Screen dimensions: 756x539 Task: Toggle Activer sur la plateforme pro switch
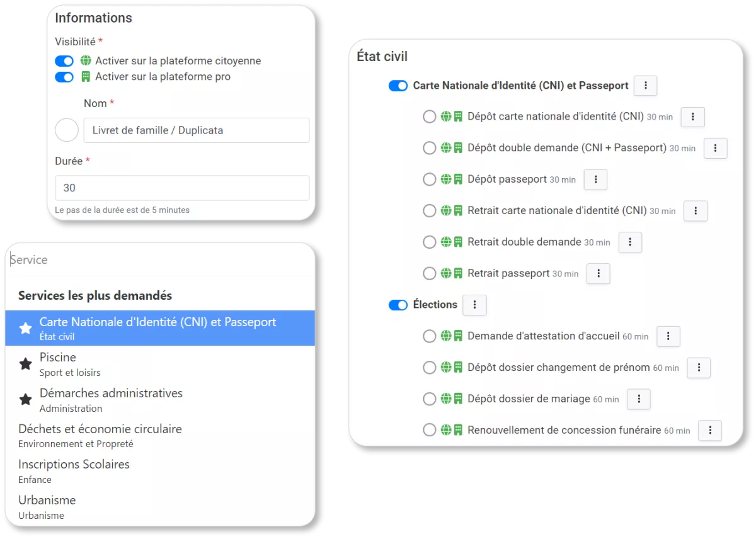coord(64,77)
